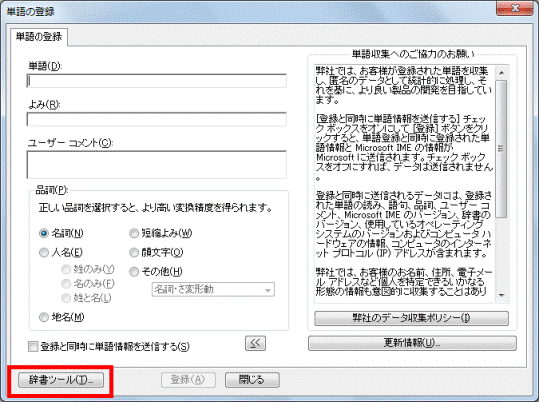The width and height of the screenshot is (539, 402).
Task: Select the 姓と名(L) radio button
Action: click(66, 298)
